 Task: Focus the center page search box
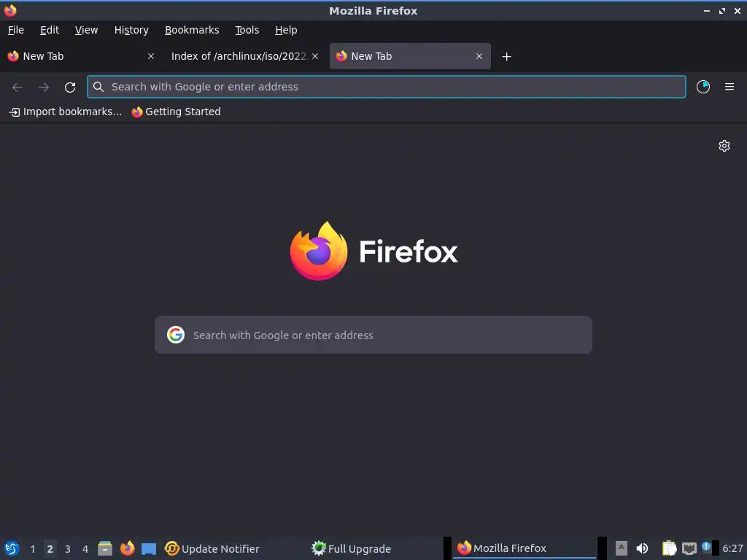pos(373,335)
